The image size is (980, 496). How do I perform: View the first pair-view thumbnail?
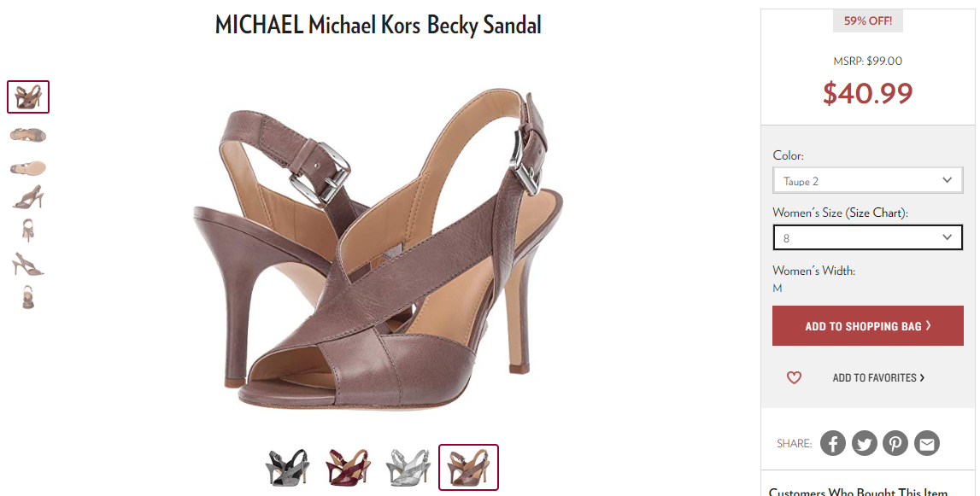pyautogui.click(x=28, y=96)
